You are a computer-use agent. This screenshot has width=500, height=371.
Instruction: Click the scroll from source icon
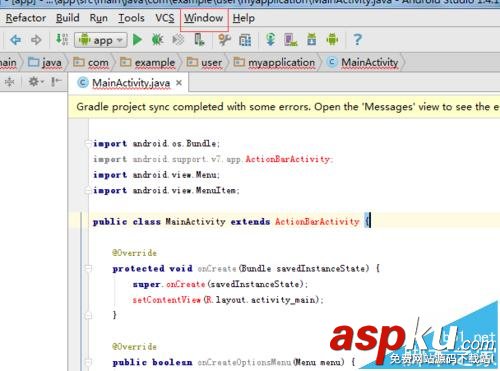tap(10, 82)
